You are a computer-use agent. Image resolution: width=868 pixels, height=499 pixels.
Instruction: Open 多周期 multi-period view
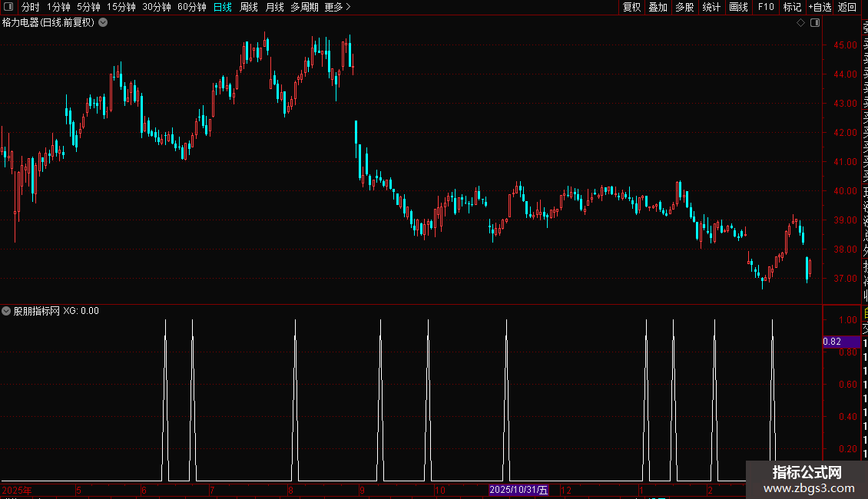[304, 7]
